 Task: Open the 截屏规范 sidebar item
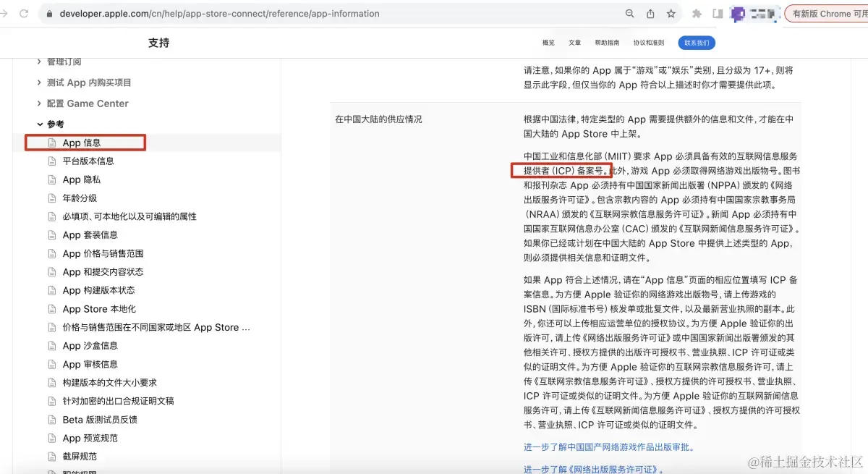tap(80, 457)
